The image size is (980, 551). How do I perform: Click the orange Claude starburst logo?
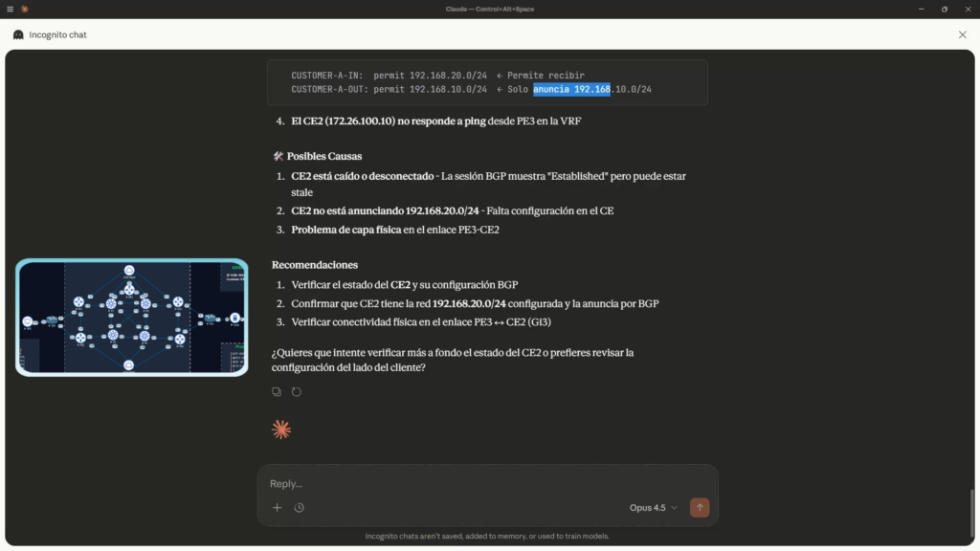pos(280,430)
